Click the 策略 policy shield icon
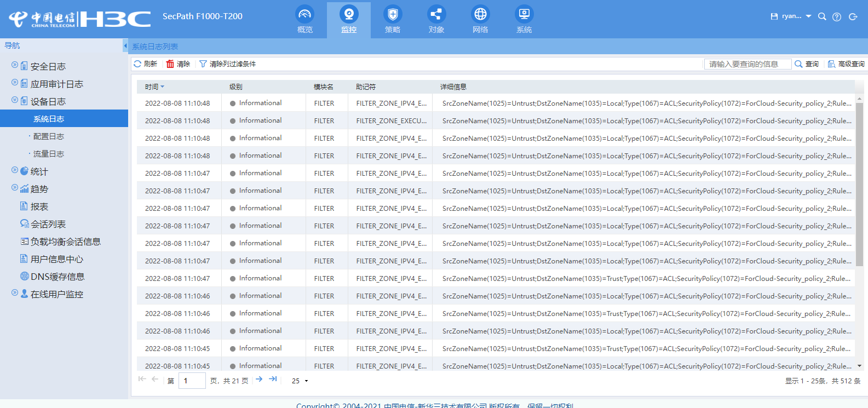868x408 pixels. coord(393,15)
